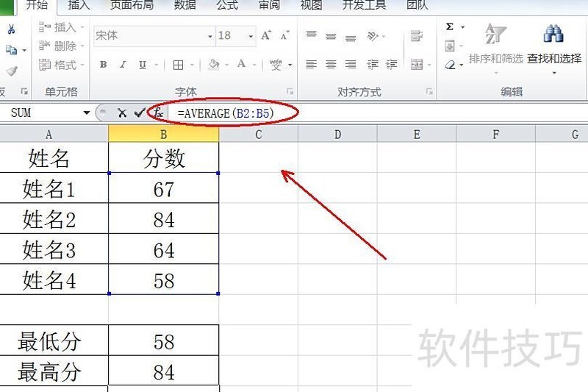
Task: Click the Copy icon
Action: click(x=11, y=49)
